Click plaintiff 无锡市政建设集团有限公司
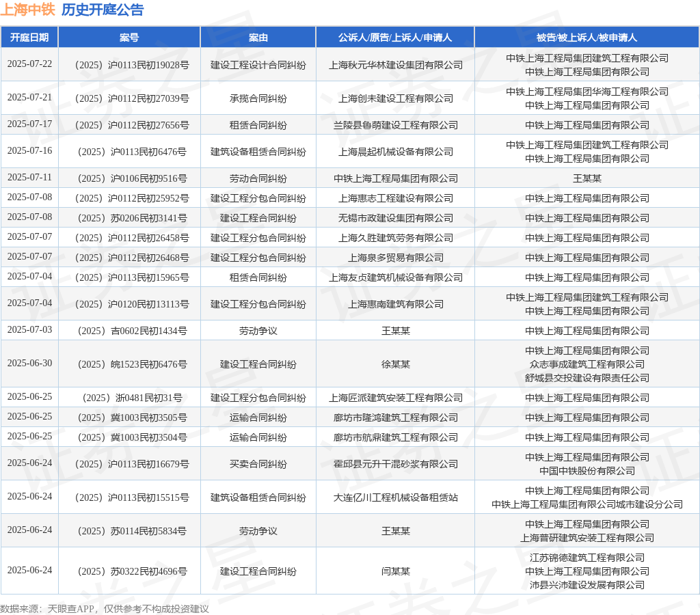Viewport: 700px width, 615px height. 396,218
